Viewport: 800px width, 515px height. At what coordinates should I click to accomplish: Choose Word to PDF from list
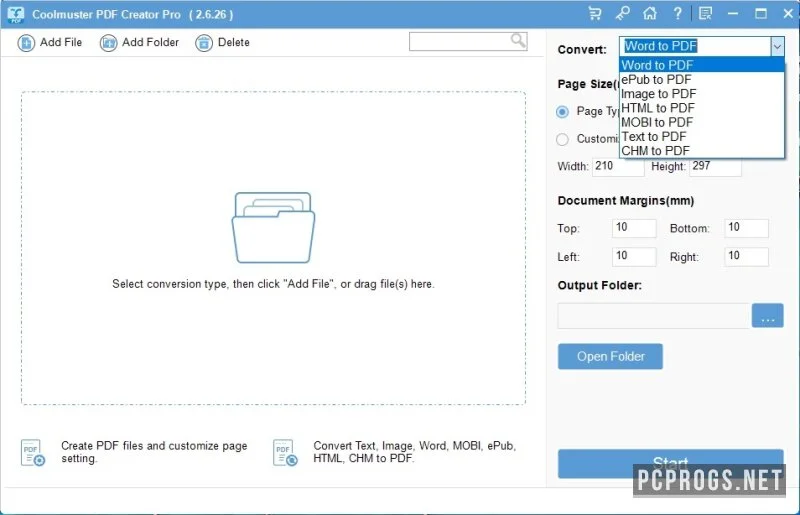(x=702, y=65)
